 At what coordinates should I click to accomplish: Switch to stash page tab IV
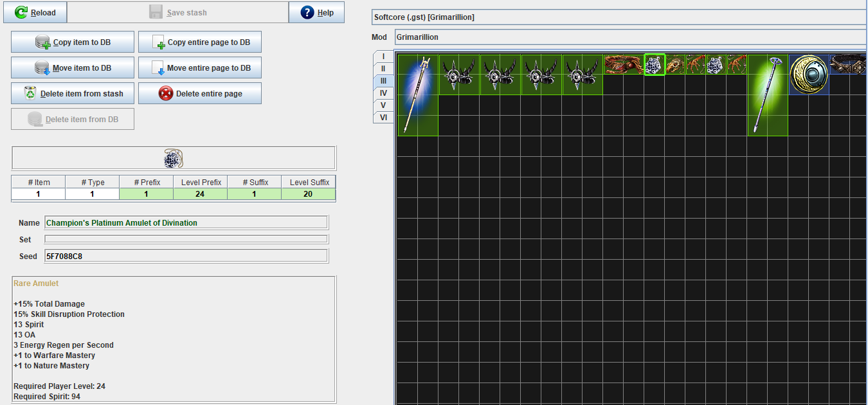point(383,93)
